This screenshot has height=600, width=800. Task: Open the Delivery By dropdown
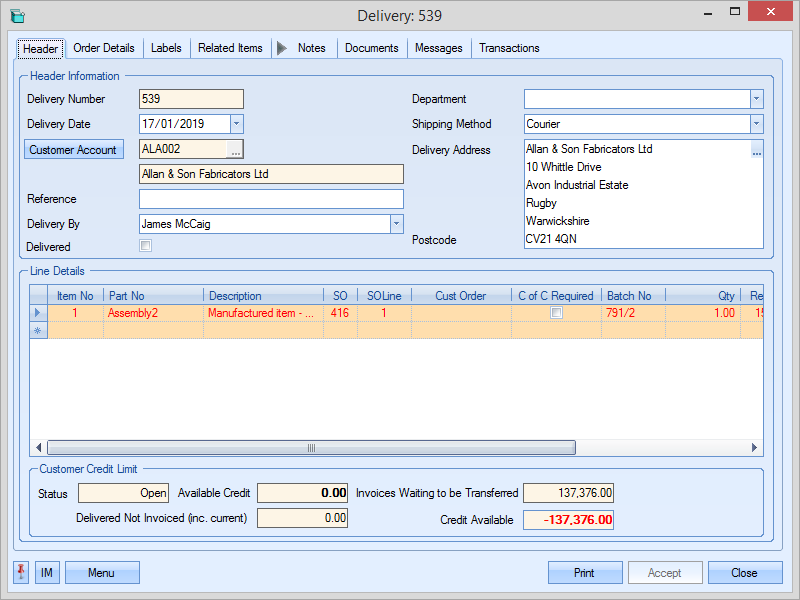point(396,224)
